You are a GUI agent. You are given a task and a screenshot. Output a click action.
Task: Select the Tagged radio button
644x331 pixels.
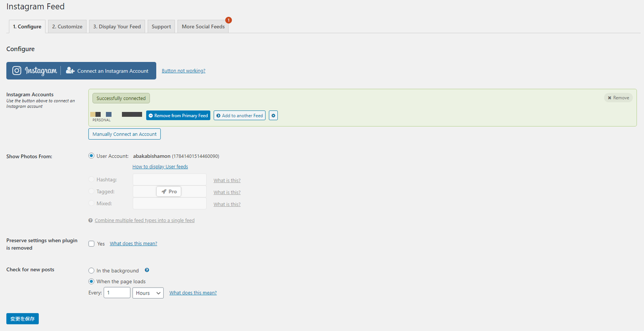(91, 191)
